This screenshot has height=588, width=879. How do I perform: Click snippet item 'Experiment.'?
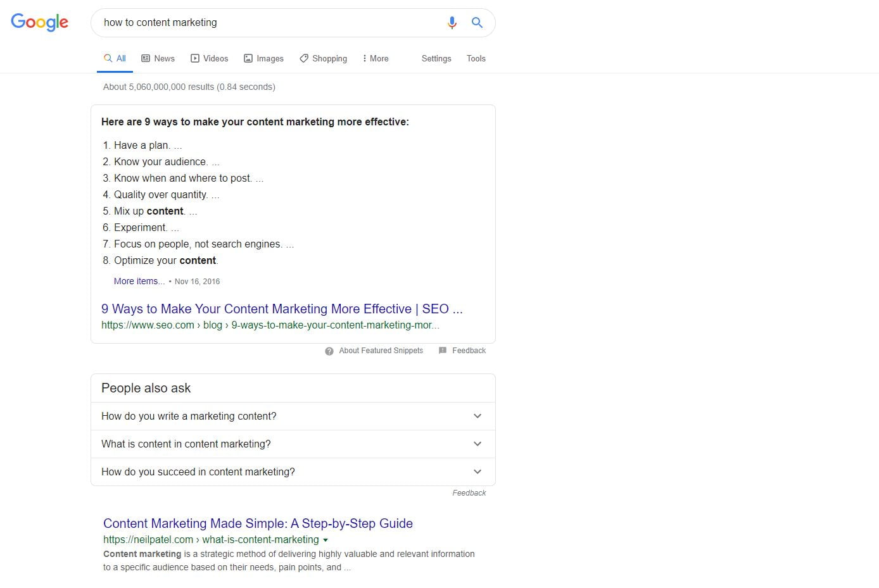coord(141,227)
